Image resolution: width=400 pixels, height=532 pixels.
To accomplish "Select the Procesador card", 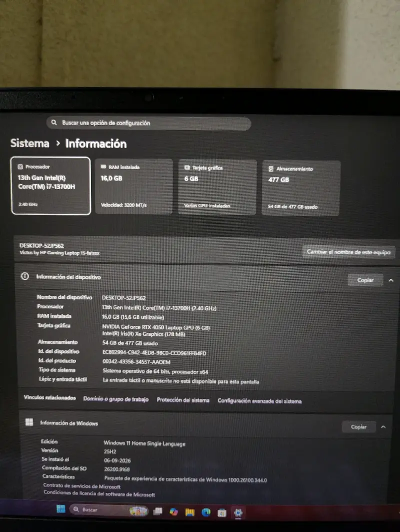I will click(51, 186).
